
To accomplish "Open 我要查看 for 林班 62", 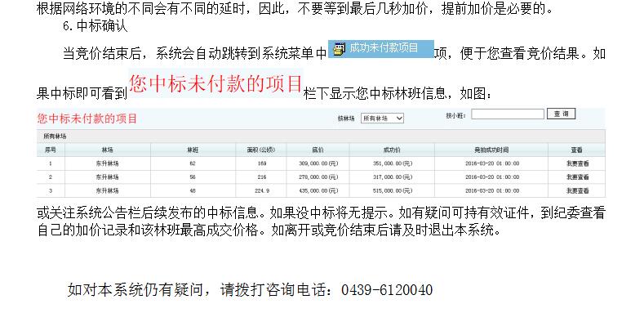I will click(577, 163).
